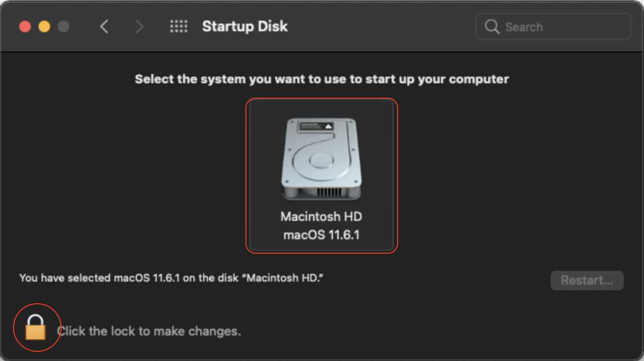Click the Startup Disk window title
Viewport: 644px width, 361px height.
(x=245, y=26)
